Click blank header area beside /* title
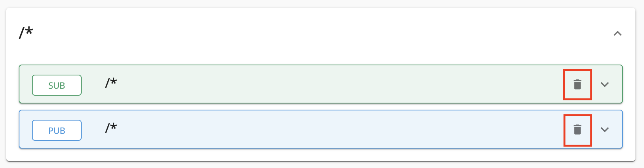Viewport: 644px width, 168px height. [311, 33]
